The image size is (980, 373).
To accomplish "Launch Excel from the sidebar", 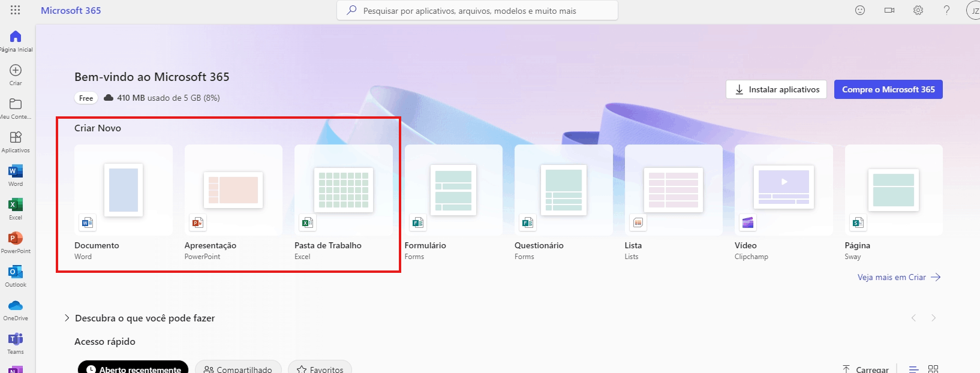I will (x=16, y=204).
